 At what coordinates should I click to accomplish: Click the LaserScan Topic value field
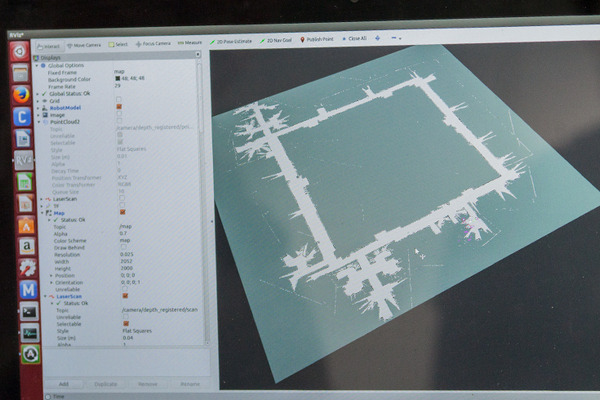pyautogui.click(x=155, y=311)
